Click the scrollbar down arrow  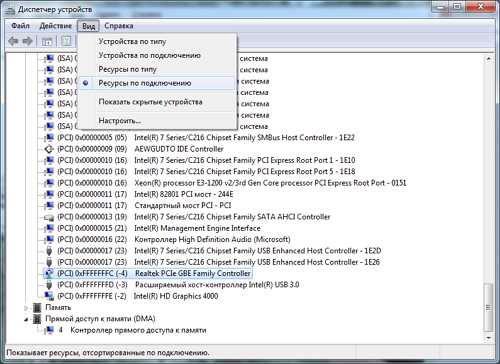click(x=488, y=338)
